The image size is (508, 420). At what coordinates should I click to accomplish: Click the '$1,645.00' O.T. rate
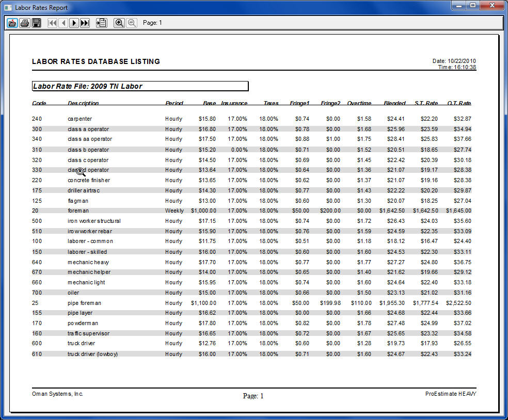coord(458,211)
